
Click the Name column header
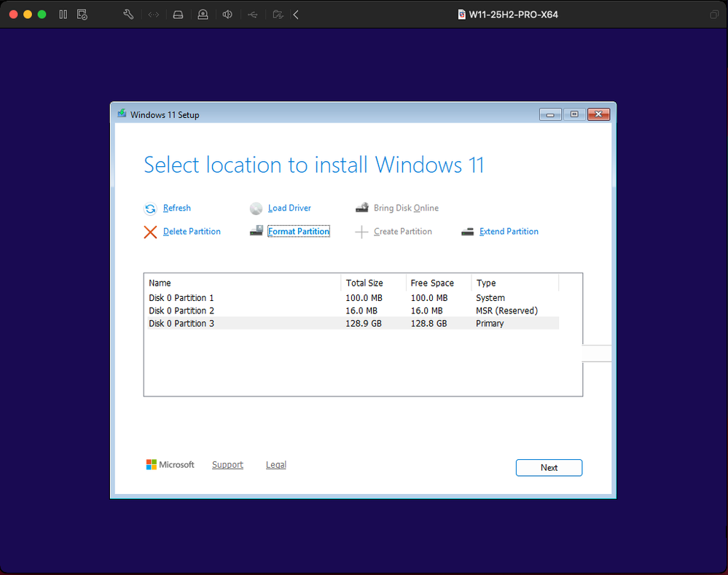point(243,283)
